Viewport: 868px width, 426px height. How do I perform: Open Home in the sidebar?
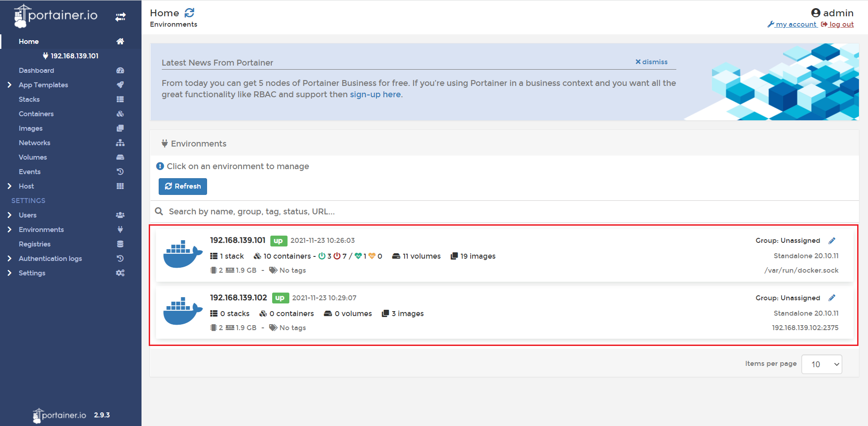(29, 42)
